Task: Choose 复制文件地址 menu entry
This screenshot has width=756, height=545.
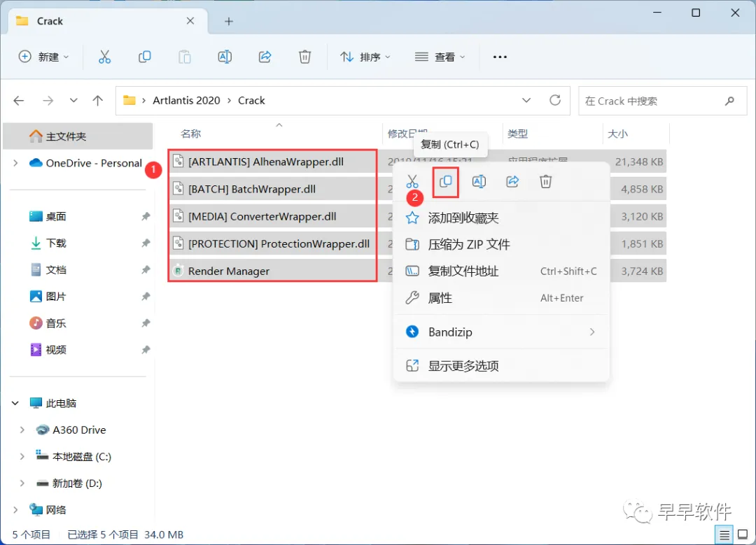Action: coord(501,271)
